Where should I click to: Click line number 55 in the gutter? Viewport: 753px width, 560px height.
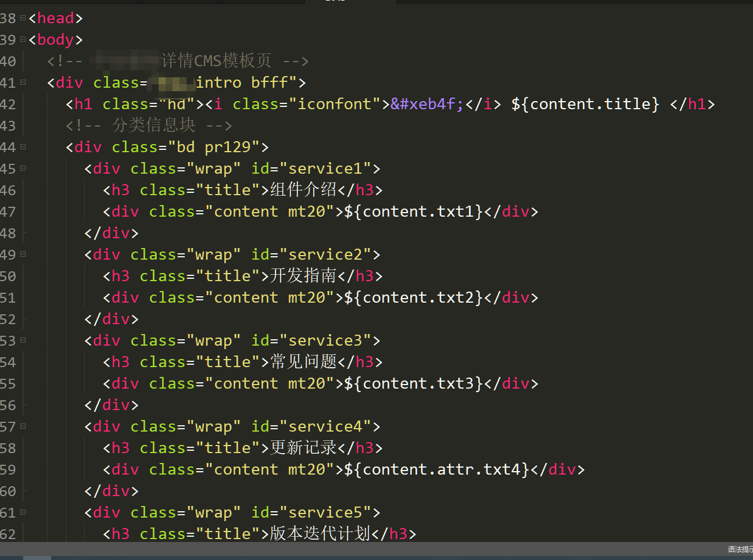pos(8,383)
